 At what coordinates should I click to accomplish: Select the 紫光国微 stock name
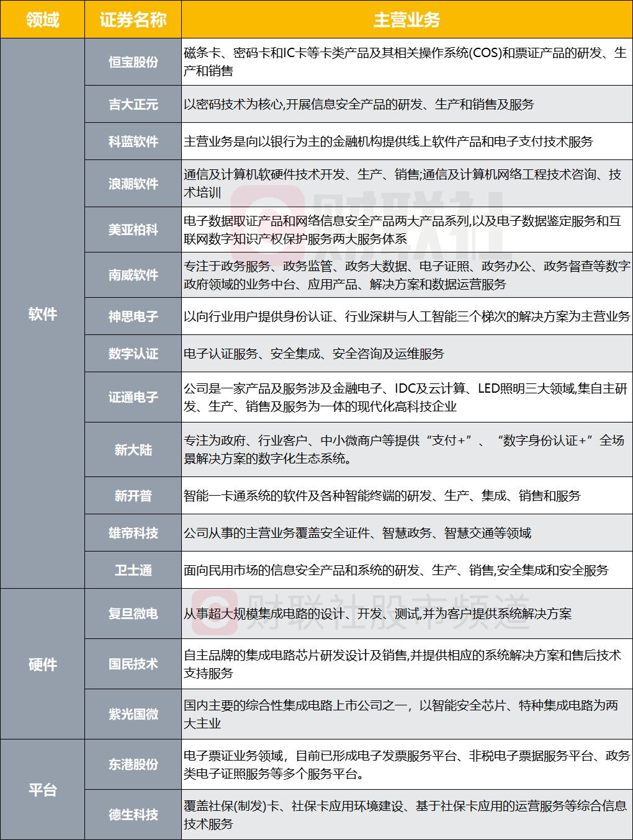pyautogui.click(x=133, y=714)
